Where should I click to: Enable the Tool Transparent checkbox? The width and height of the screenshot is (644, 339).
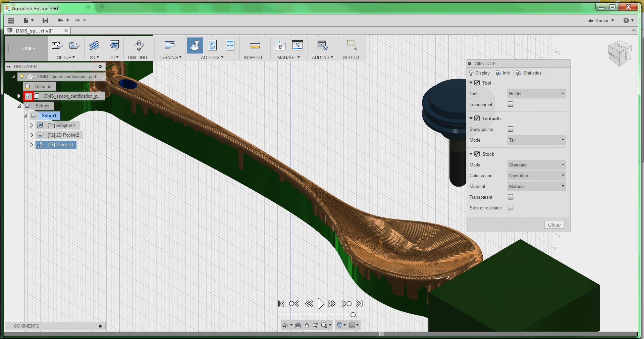point(511,104)
